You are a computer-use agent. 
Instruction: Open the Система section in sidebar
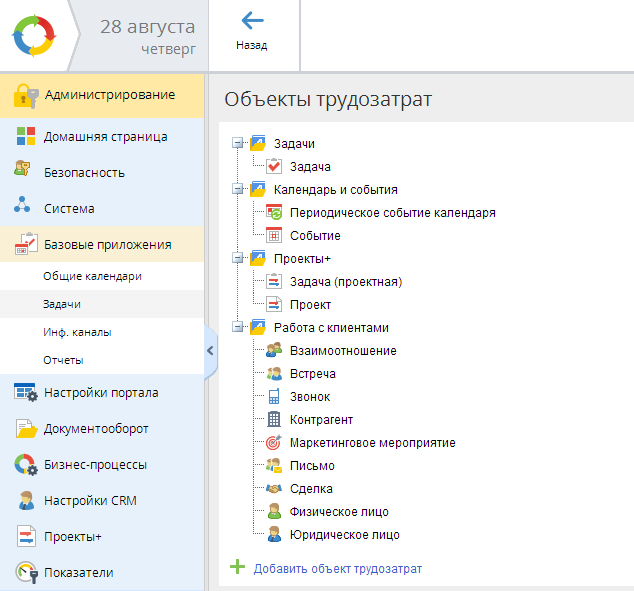tap(68, 209)
